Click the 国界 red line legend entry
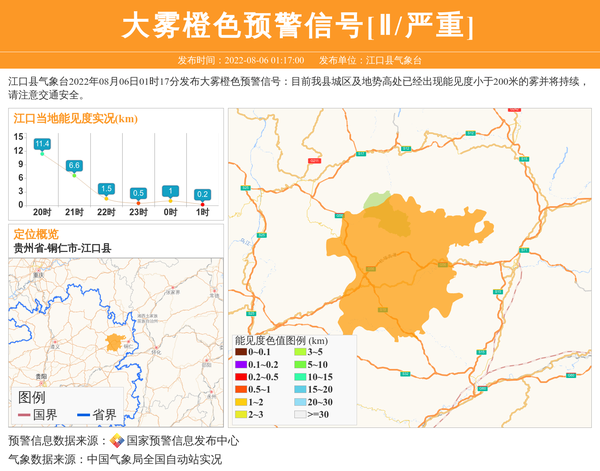 pyautogui.click(x=38, y=415)
